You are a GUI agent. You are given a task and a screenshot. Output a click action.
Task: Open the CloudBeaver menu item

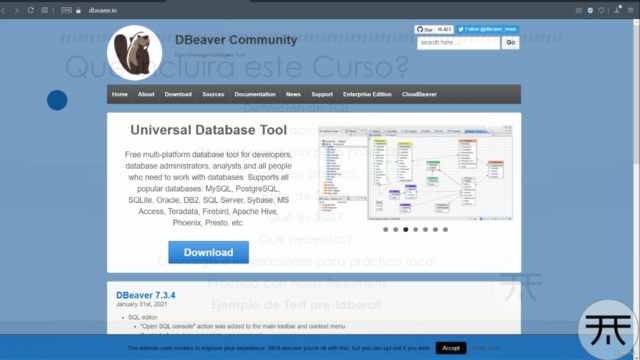[419, 94]
